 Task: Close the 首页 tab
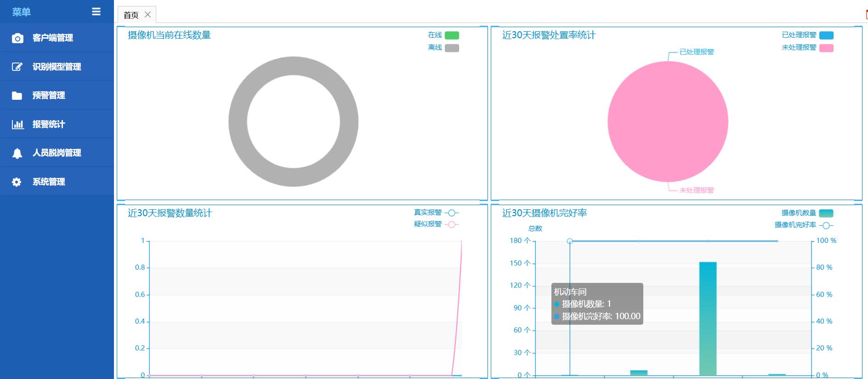pyautogui.click(x=148, y=15)
